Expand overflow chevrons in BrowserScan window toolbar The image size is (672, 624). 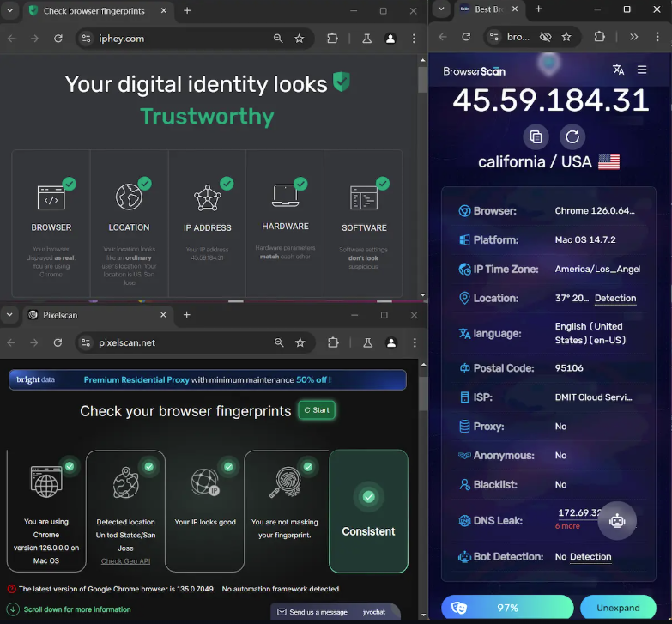(x=634, y=37)
